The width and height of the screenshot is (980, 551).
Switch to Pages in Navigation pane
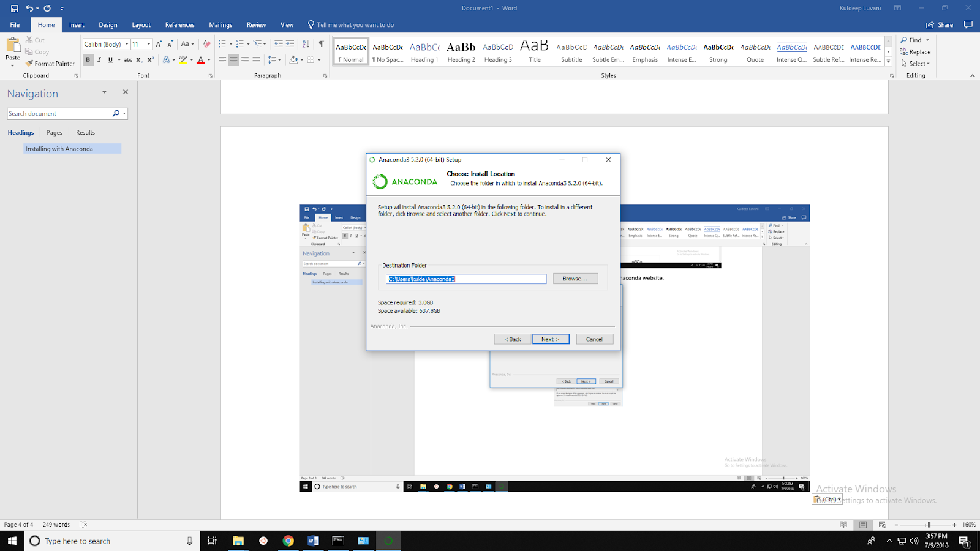click(x=55, y=133)
